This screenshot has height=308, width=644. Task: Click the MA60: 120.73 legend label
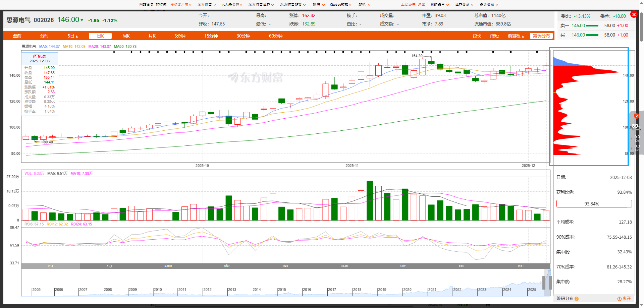pos(125,47)
